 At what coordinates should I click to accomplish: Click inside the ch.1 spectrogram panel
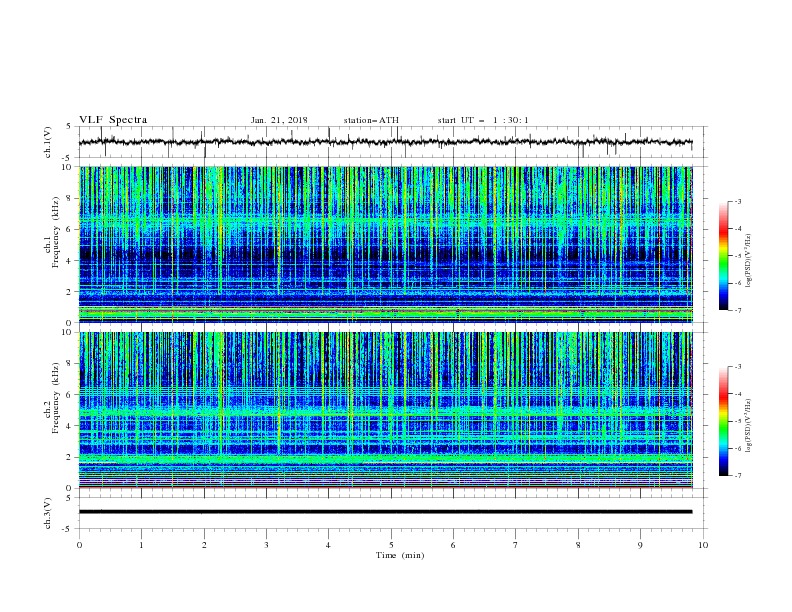385,244
